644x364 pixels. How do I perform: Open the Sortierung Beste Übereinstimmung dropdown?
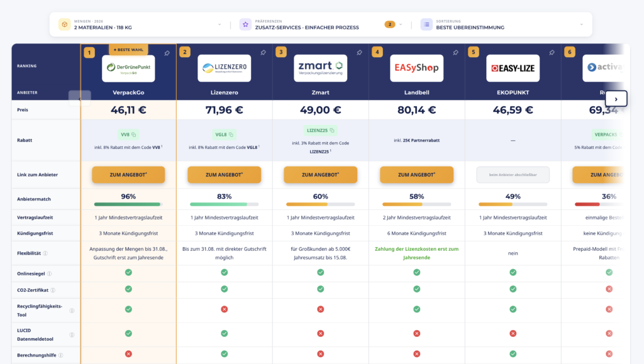coord(502,25)
